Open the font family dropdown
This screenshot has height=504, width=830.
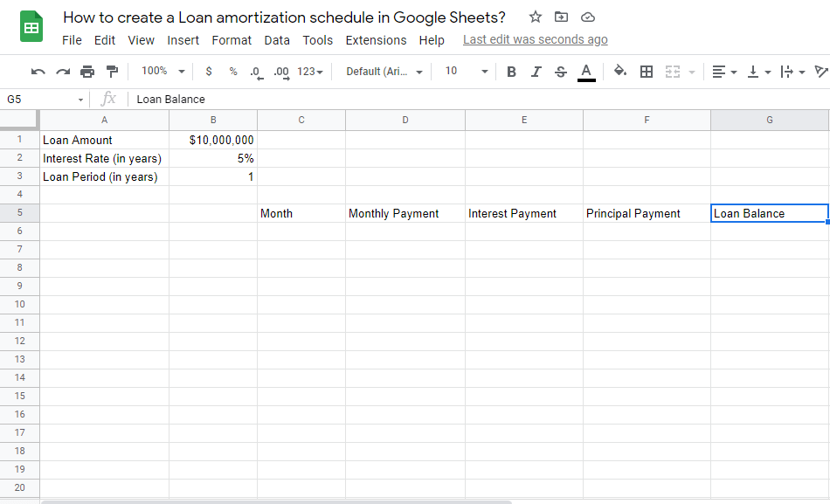[384, 72]
